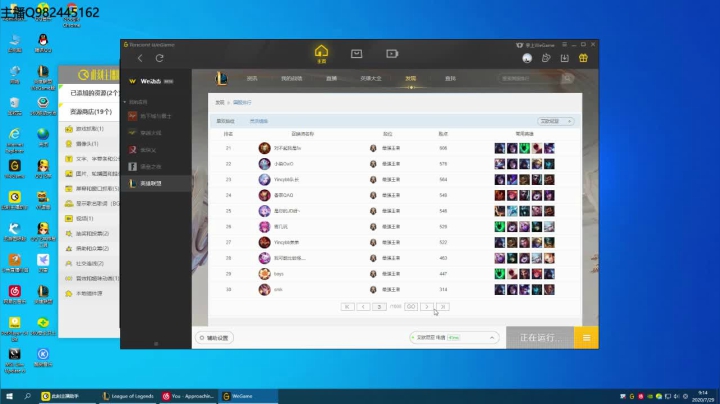
Task: Switch to NetEase music taskbar item (You - Approachin...)
Action: click(188, 396)
